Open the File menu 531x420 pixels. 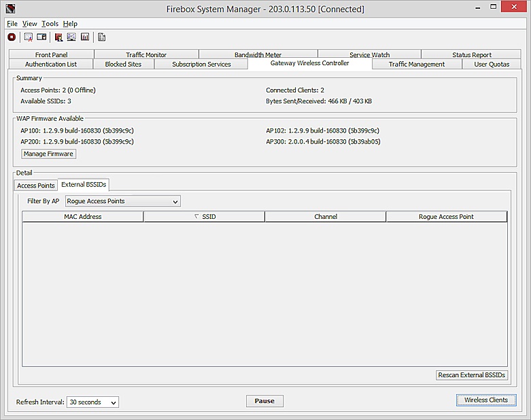click(x=12, y=24)
